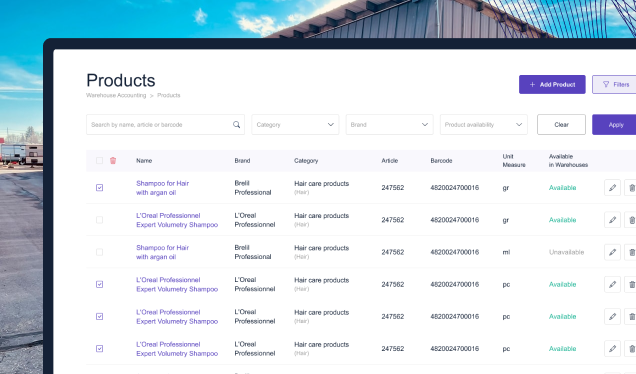Edit the Unavailable Shampoo for Hair product
This screenshot has width=636, height=374.
click(x=612, y=252)
